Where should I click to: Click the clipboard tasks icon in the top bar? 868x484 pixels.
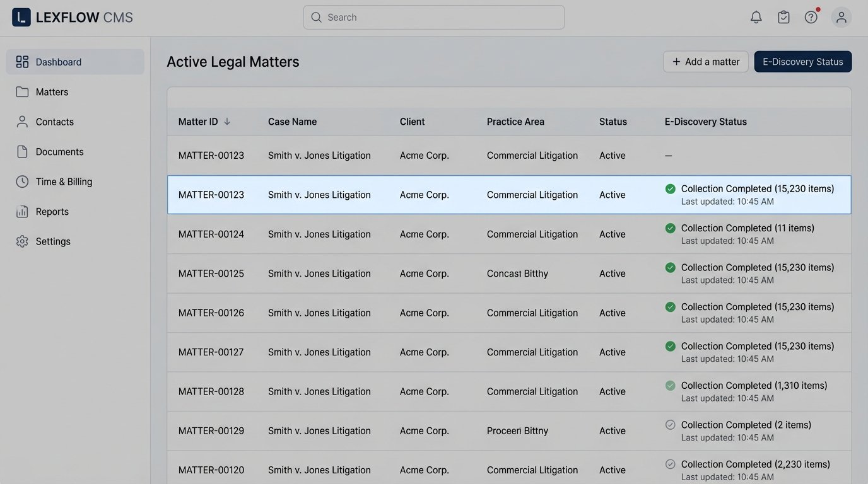[x=783, y=17]
